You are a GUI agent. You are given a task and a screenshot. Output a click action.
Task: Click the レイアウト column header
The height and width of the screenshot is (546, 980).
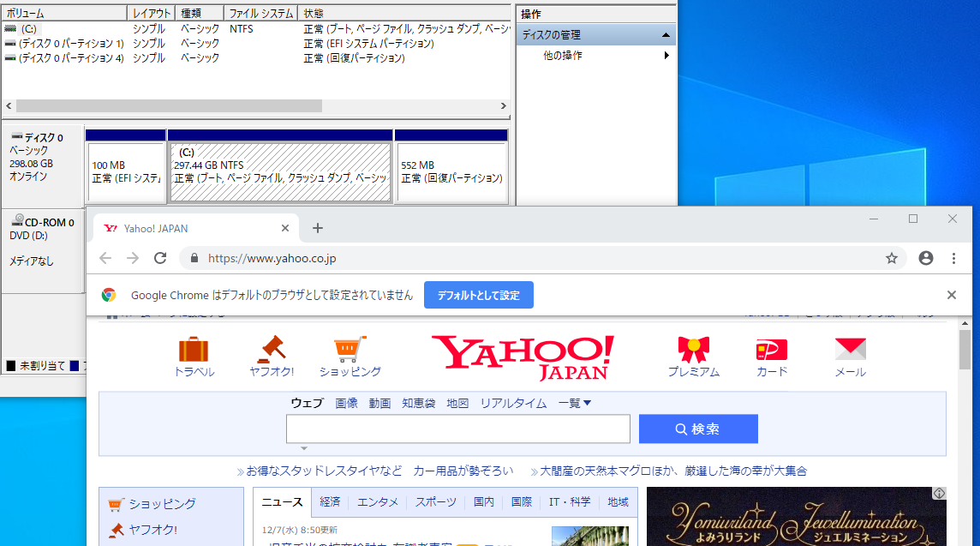pyautogui.click(x=152, y=13)
